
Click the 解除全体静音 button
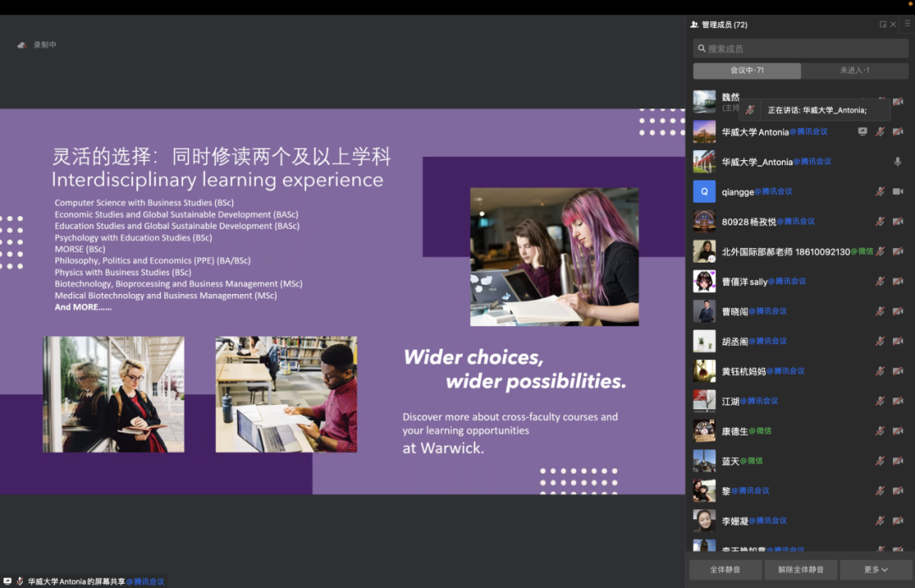(801, 569)
